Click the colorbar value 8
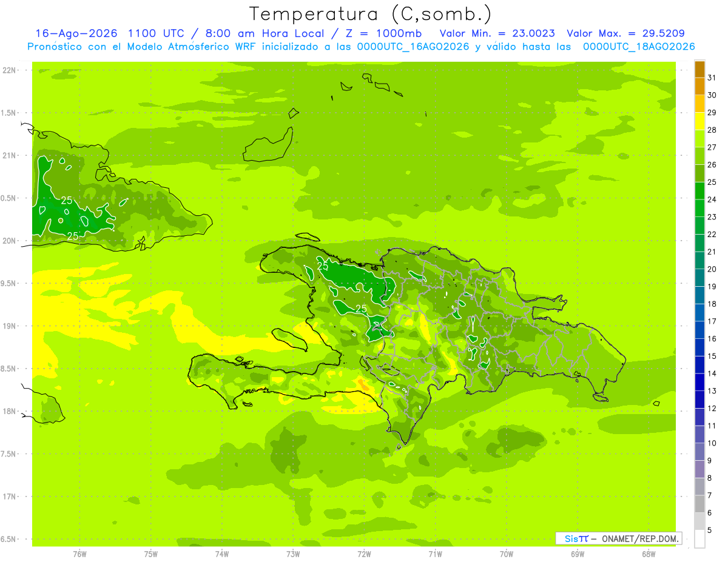 [x=709, y=478]
